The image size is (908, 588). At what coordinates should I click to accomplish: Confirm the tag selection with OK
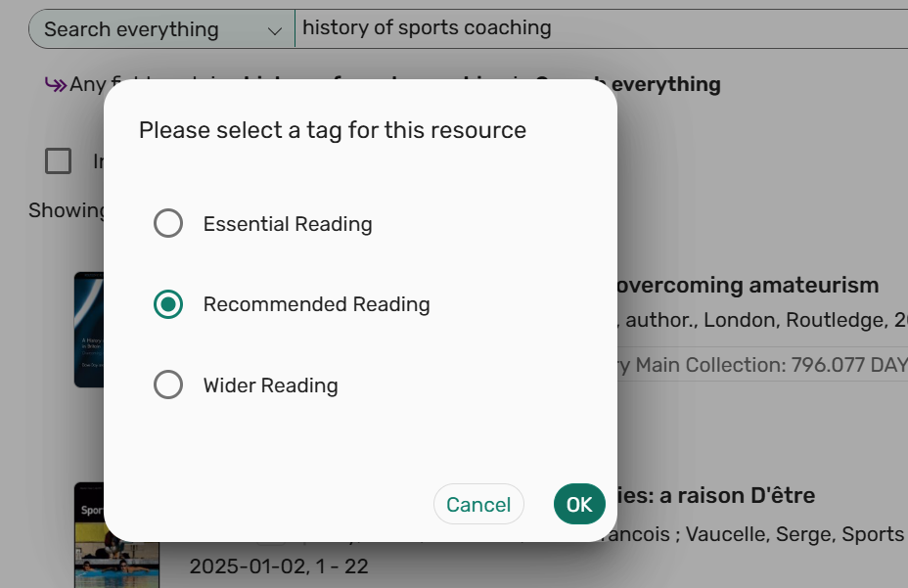click(x=579, y=504)
